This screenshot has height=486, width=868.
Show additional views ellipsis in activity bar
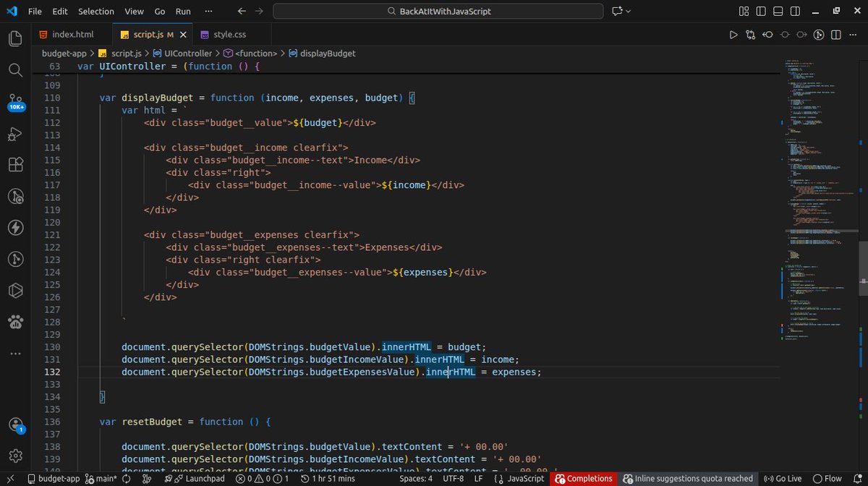tap(15, 354)
